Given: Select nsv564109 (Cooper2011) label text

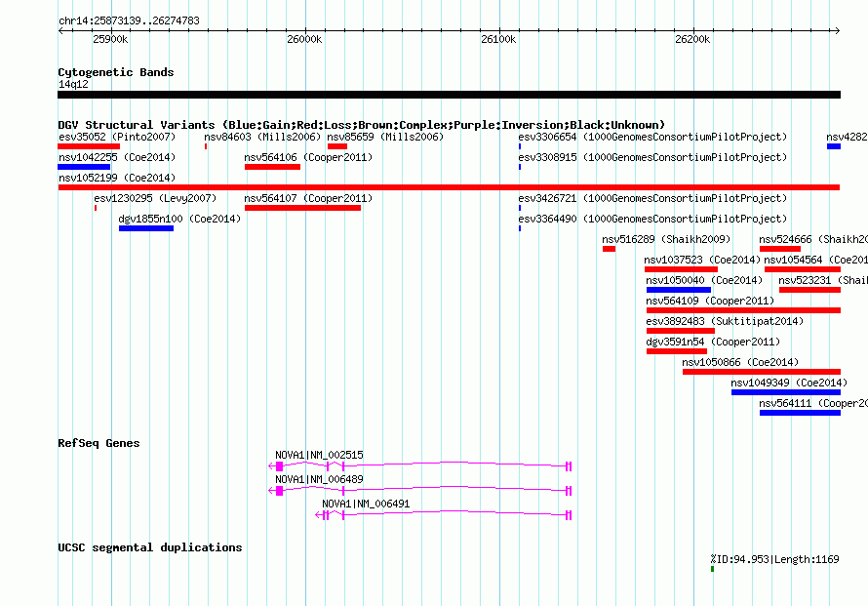Looking at the screenshot, I should (710, 301).
